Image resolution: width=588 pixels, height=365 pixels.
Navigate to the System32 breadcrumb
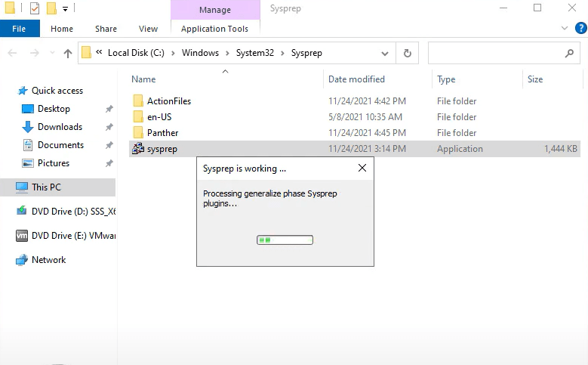[x=255, y=53]
